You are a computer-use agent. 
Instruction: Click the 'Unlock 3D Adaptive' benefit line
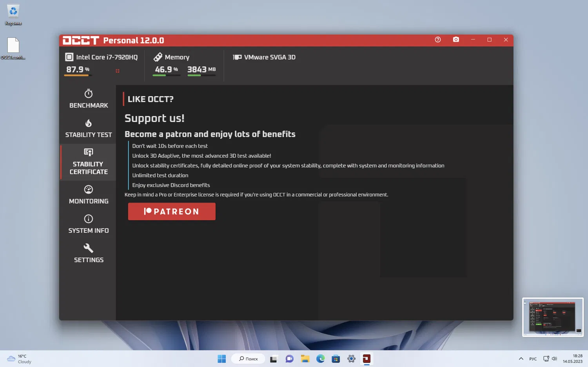click(x=201, y=156)
